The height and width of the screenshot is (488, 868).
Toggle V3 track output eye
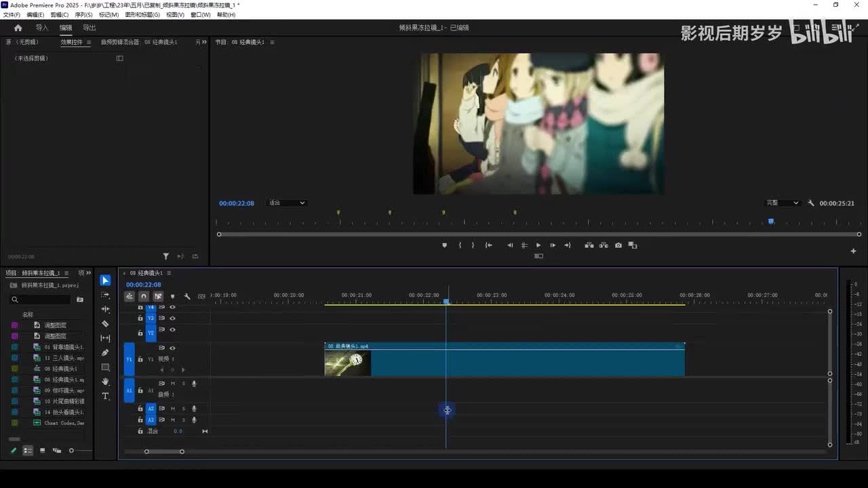pos(172,318)
